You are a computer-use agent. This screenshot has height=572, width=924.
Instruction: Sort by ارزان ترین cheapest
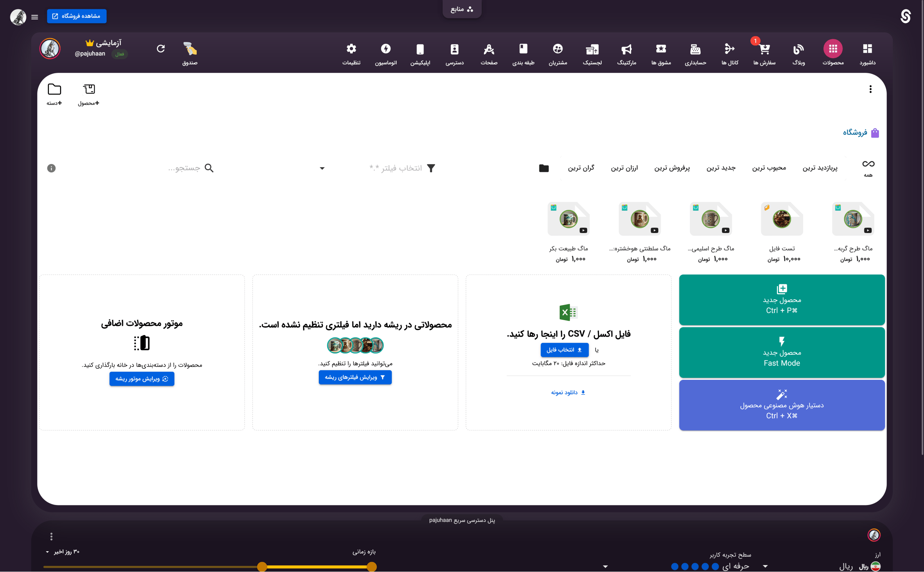(x=624, y=168)
